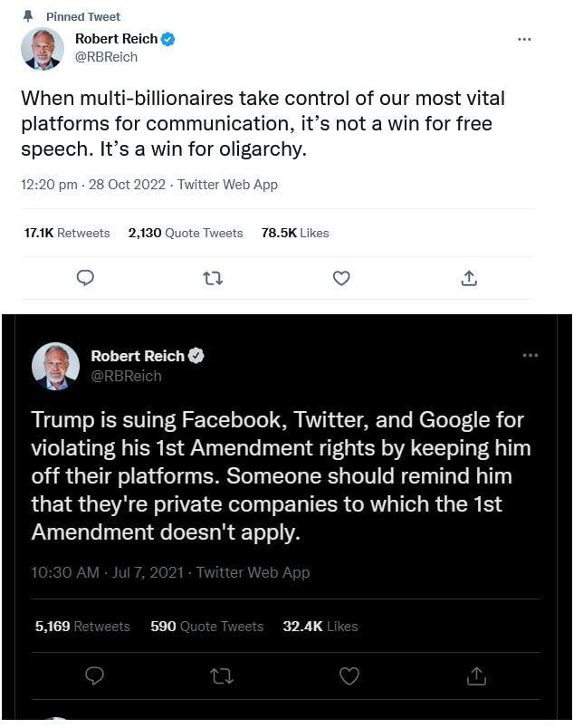Click the reply icon on the pinned tweet
The image size is (583, 728).
(85, 278)
